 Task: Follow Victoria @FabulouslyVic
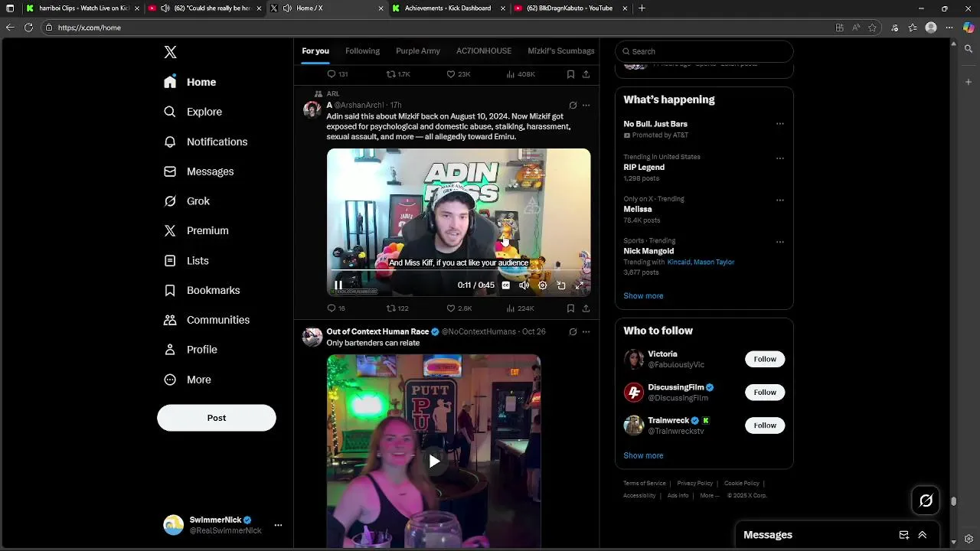point(765,359)
